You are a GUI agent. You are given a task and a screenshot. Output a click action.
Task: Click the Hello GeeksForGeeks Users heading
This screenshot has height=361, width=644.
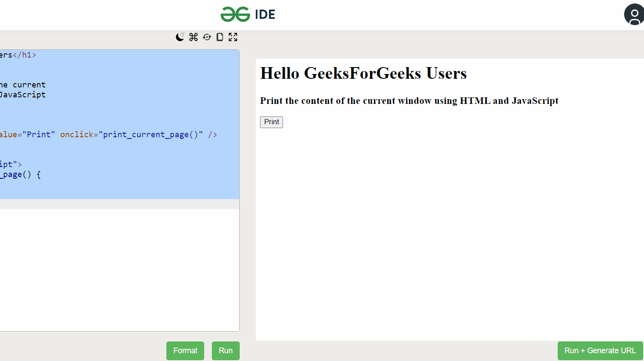pos(363,73)
